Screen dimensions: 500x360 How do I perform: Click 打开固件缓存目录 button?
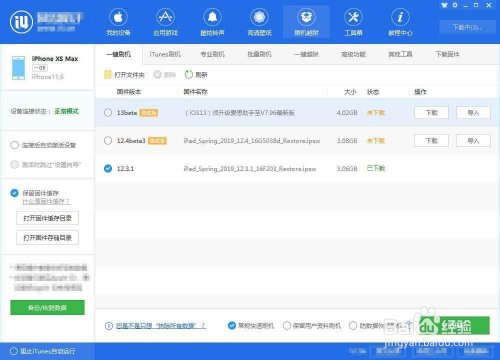pyautogui.click(x=47, y=218)
